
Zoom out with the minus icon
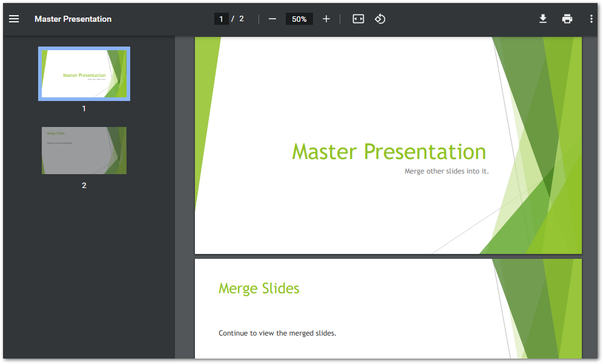(x=272, y=19)
